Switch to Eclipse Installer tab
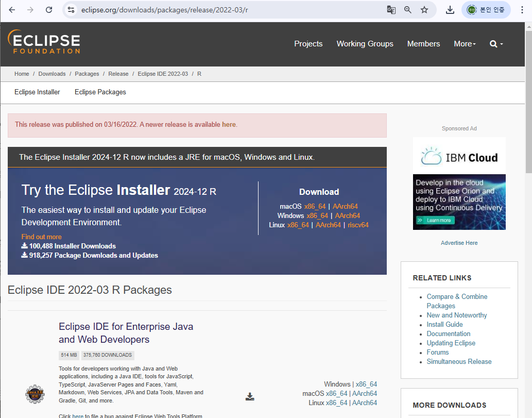This screenshot has height=418, width=532. click(x=37, y=92)
